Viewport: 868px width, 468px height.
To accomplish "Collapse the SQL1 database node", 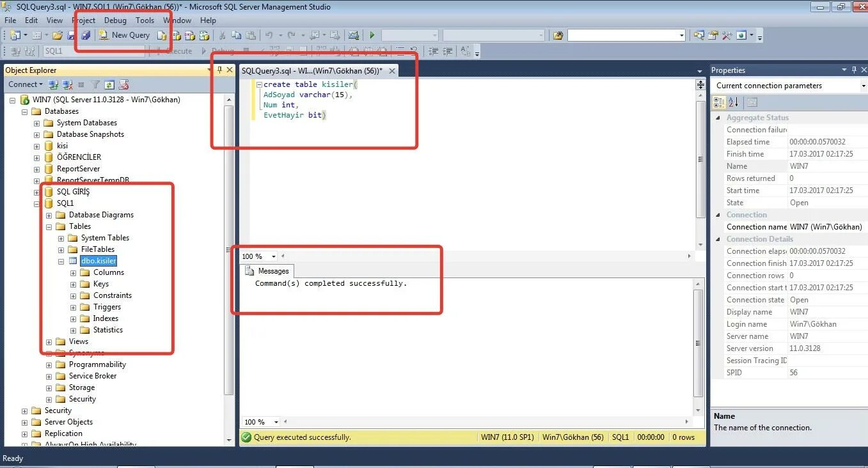I will click(37, 203).
